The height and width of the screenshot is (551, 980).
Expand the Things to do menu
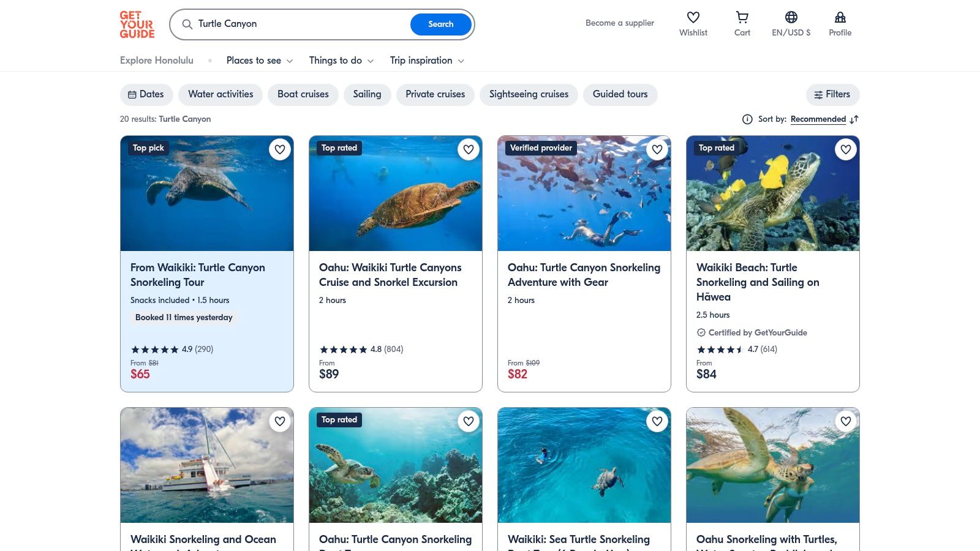(341, 61)
